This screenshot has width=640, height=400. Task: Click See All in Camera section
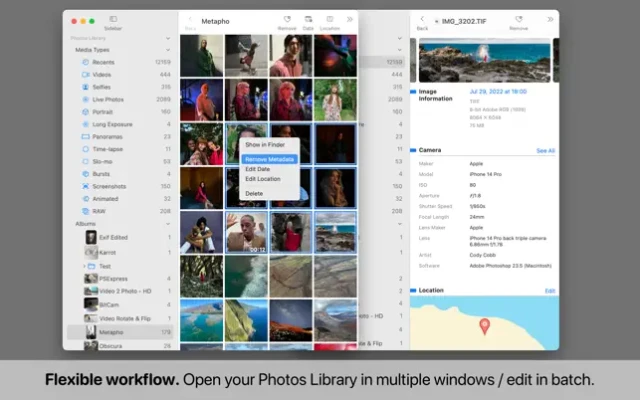(x=545, y=151)
